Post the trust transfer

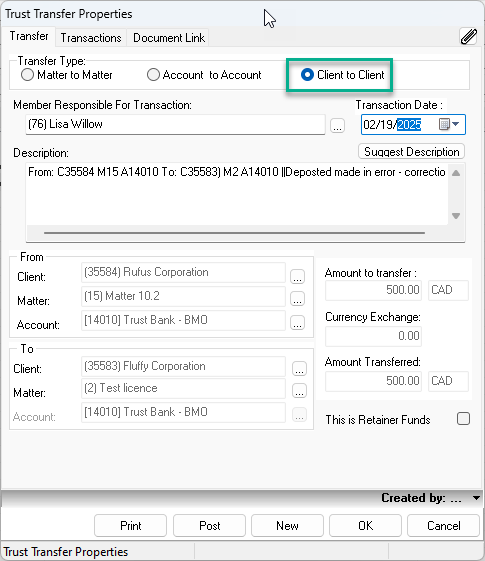pos(209,526)
